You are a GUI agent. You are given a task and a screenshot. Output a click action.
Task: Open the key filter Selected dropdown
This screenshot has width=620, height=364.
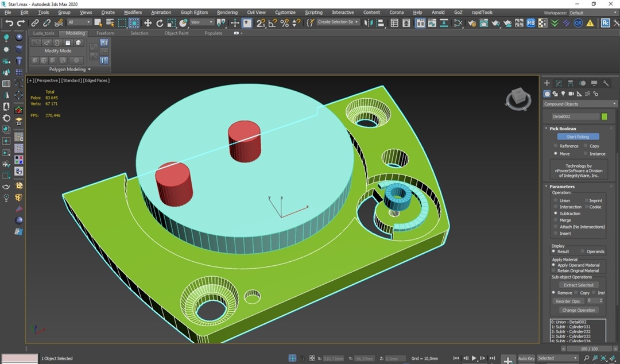(x=557, y=358)
